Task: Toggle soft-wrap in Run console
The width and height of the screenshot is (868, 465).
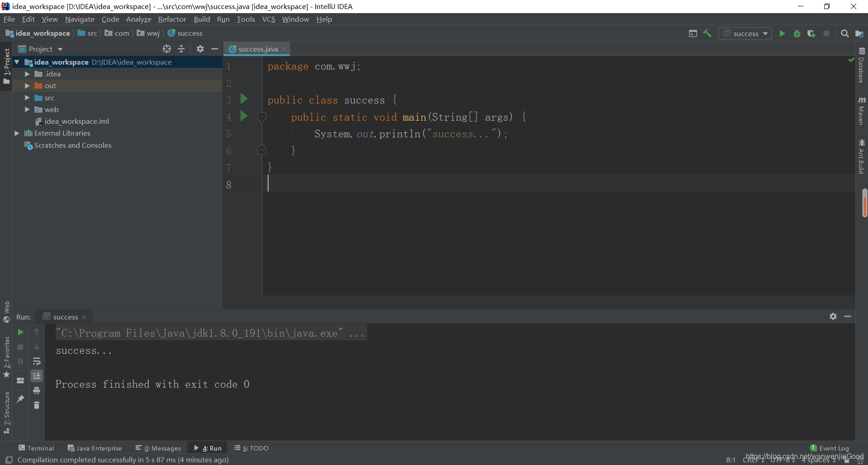Action: (37, 361)
